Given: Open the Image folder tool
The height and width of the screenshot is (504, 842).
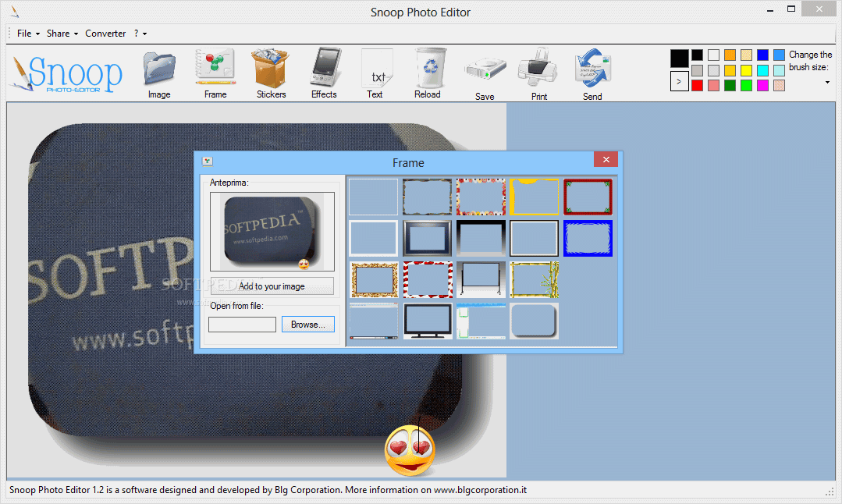Looking at the screenshot, I should click(159, 73).
